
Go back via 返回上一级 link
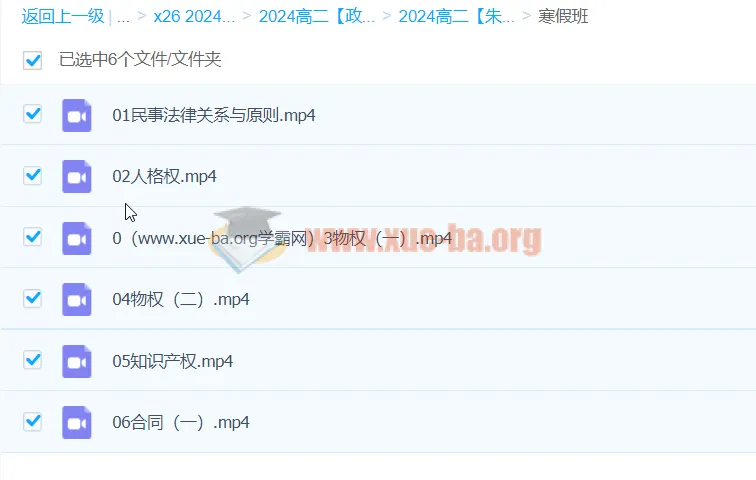point(63,16)
